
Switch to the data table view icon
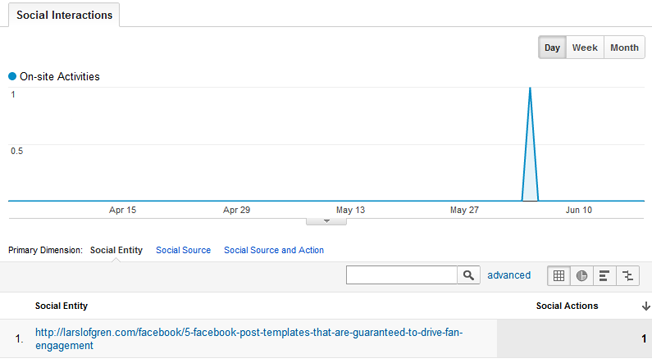[558, 276]
